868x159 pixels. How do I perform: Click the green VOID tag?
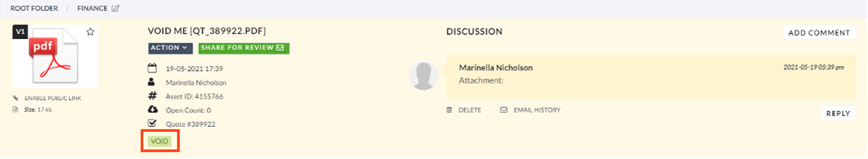pos(159,141)
